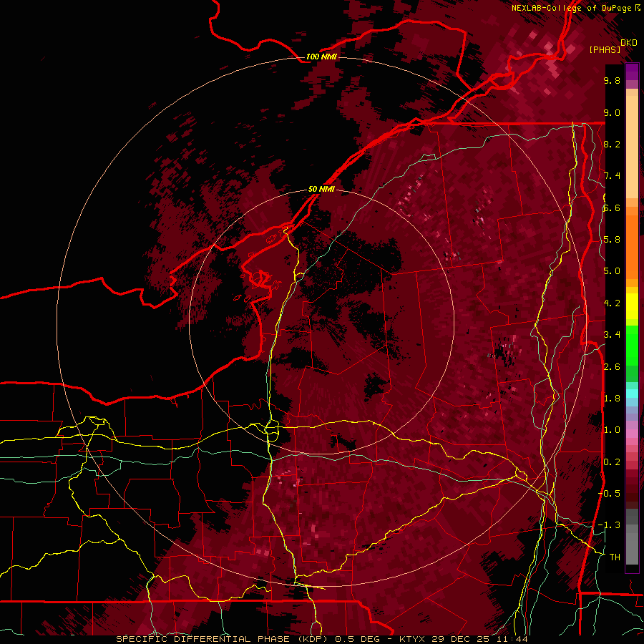Screen dimensions: 644x644
Task: Click the 100 NMI range ring label
Action: pyautogui.click(x=321, y=57)
